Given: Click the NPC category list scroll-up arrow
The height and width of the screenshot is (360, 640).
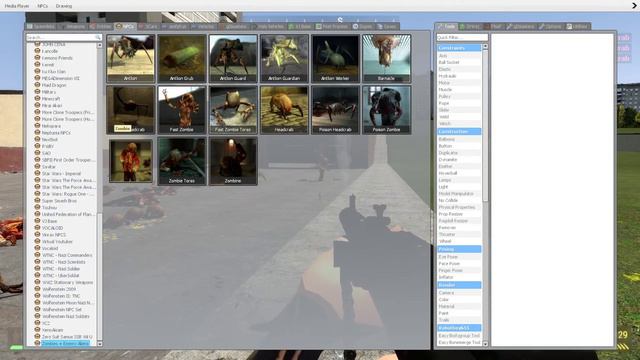Looking at the screenshot, I should [100, 46].
